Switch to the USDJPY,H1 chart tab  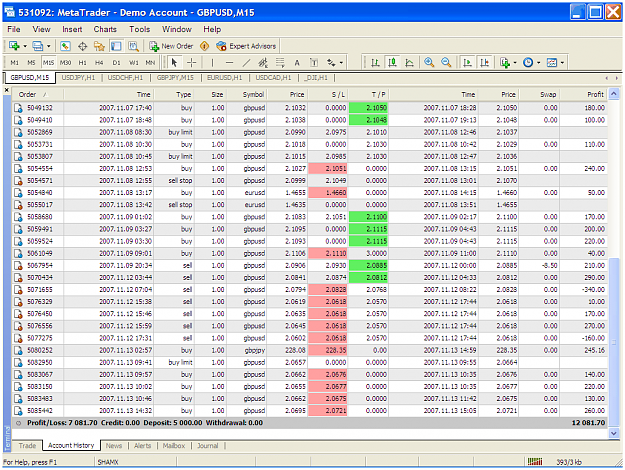[78, 77]
